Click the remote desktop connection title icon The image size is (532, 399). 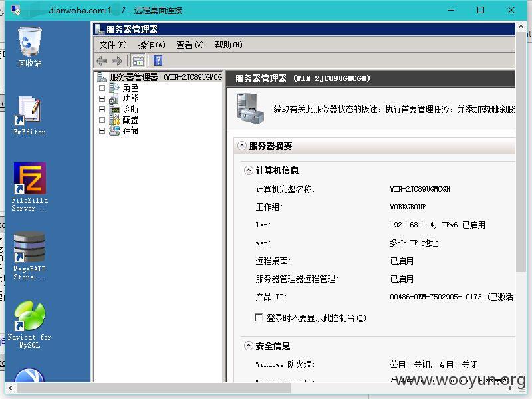(x=15, y=10)
